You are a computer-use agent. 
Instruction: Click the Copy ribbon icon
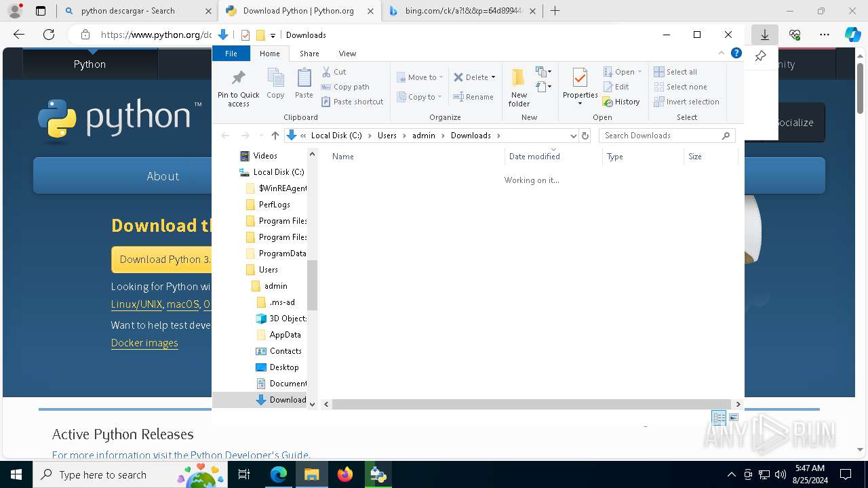coord(275,84)
